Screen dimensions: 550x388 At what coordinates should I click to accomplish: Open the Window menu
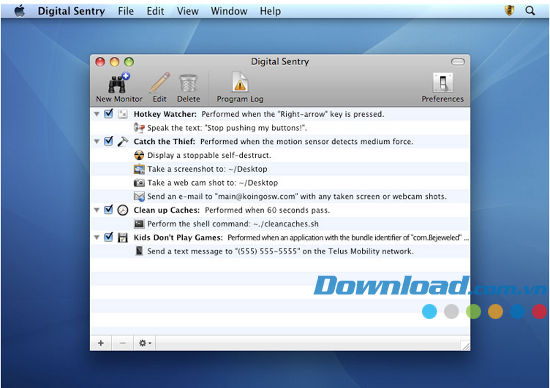(229, 11)
